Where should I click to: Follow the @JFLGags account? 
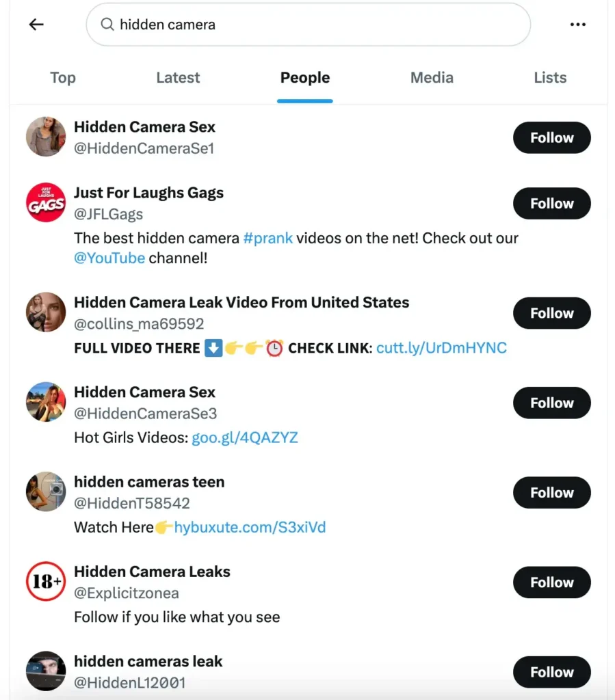tap(551, 204)
